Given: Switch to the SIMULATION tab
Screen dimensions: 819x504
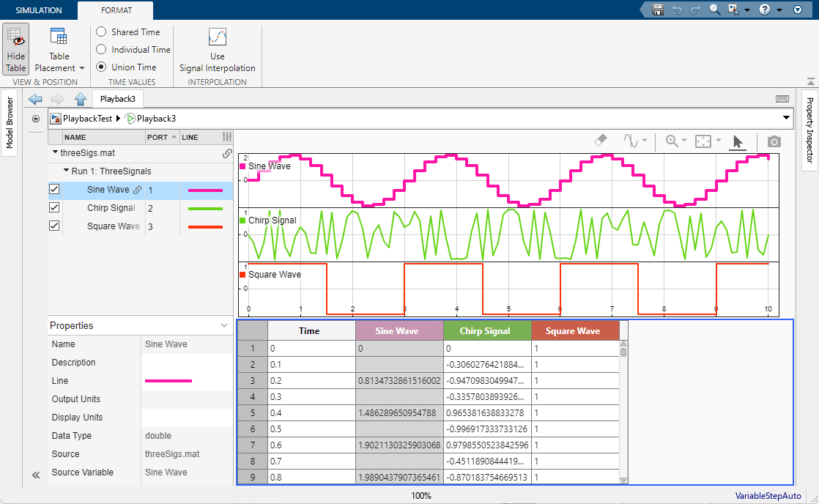Looking at the screenshot, I should coord(37,10).
